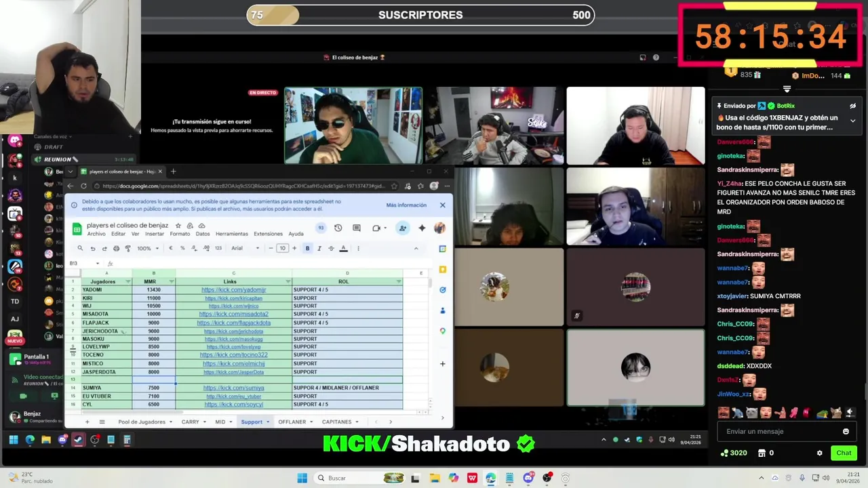Image resolution: width=868 pixels, height=488 pixels.
Task: Open the emoji picker in chat box
Action: [x=846, y=431]
